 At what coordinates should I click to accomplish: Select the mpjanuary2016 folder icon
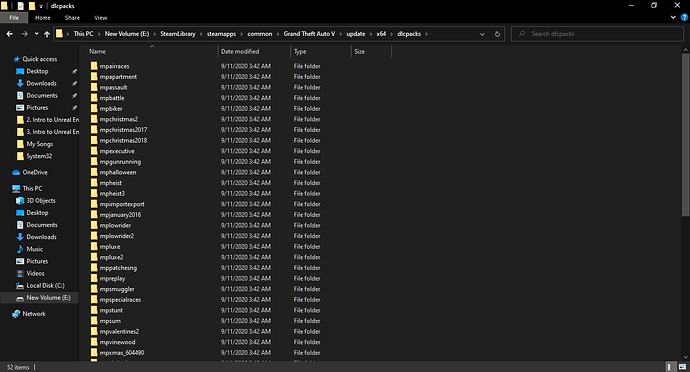[94, 214]
